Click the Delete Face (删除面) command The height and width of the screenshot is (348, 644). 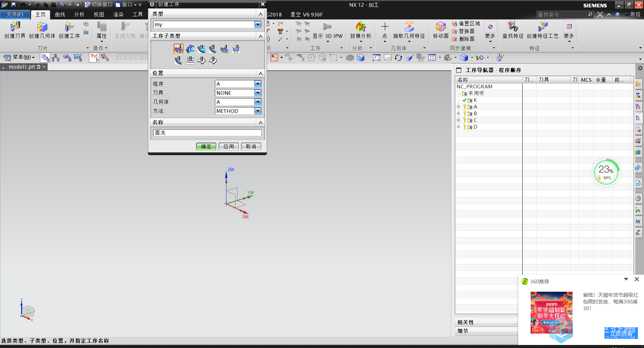click(x=463, y=39)
